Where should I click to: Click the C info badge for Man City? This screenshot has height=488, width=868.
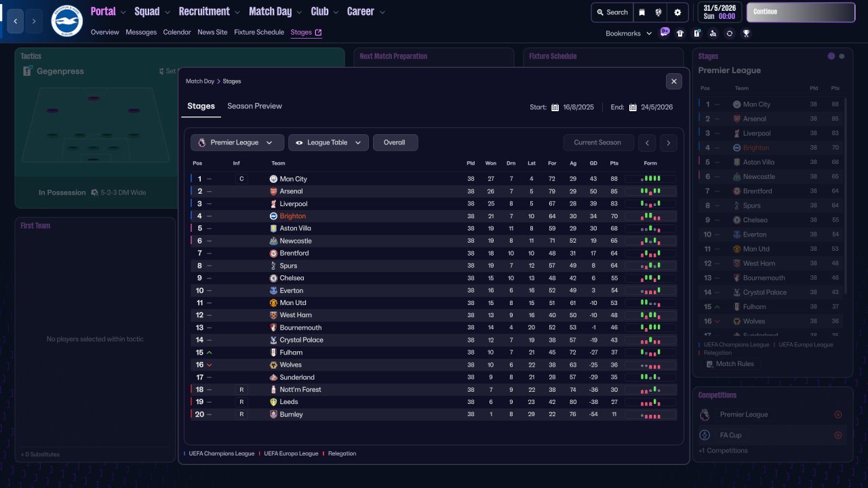click(241, 179)
